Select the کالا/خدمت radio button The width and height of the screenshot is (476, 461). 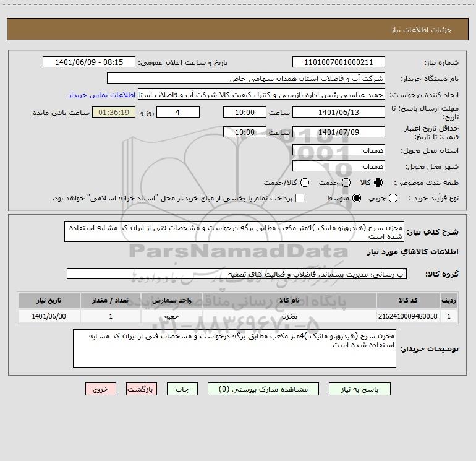(305, 183)
